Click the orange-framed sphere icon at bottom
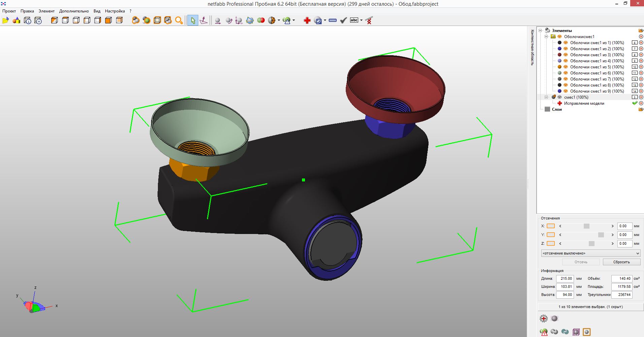 [x=587, y=332]
